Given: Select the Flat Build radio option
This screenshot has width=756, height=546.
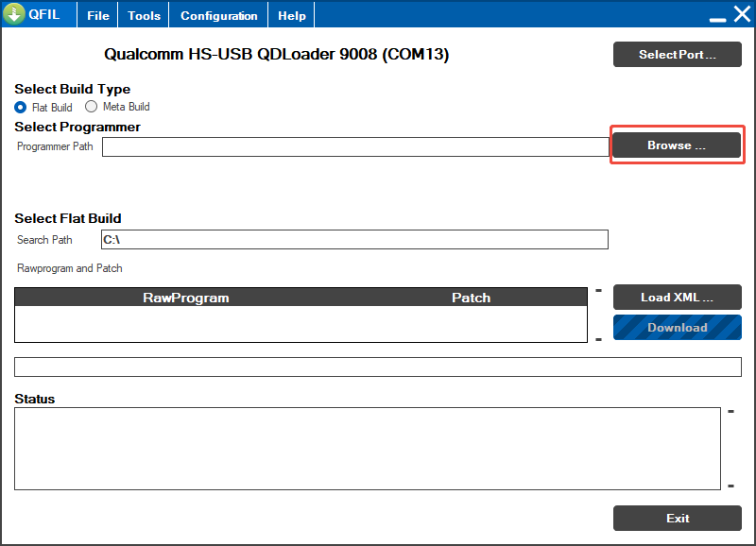Looking at the screenshot, I should (43, 107).
